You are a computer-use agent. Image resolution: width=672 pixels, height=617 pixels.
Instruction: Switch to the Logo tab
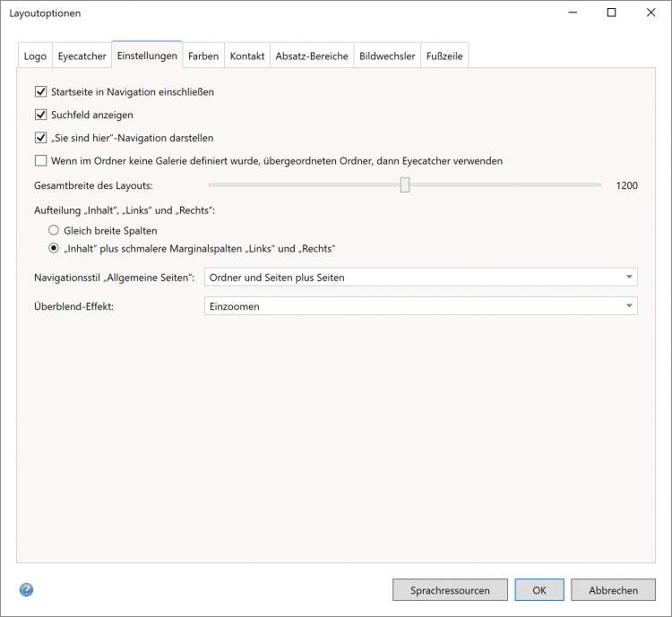[35, 56]
